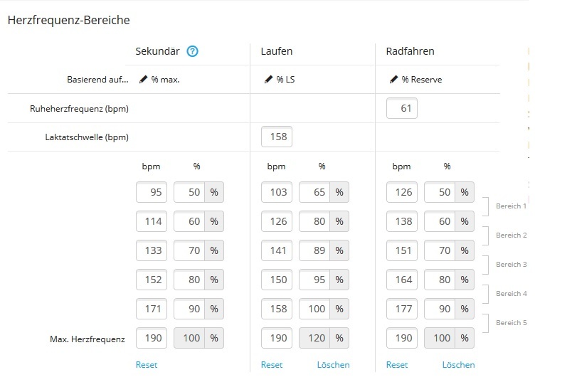Select the Sekundär bpm field showing 95

(152, 192)
